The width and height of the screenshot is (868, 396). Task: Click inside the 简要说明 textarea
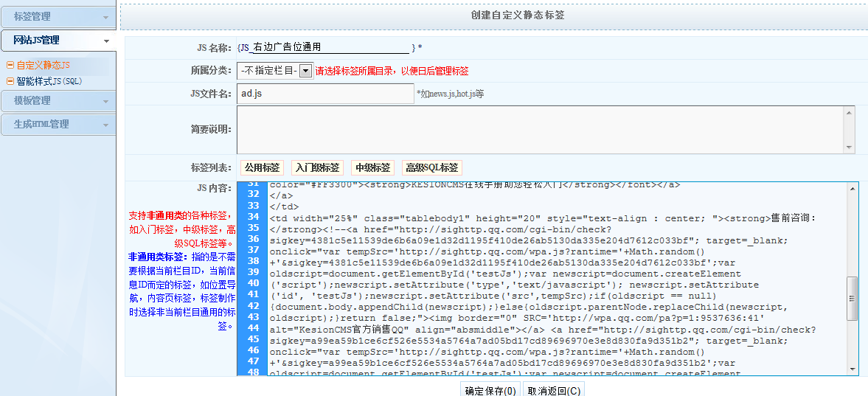pyautogui.click(x=541, y=130)
